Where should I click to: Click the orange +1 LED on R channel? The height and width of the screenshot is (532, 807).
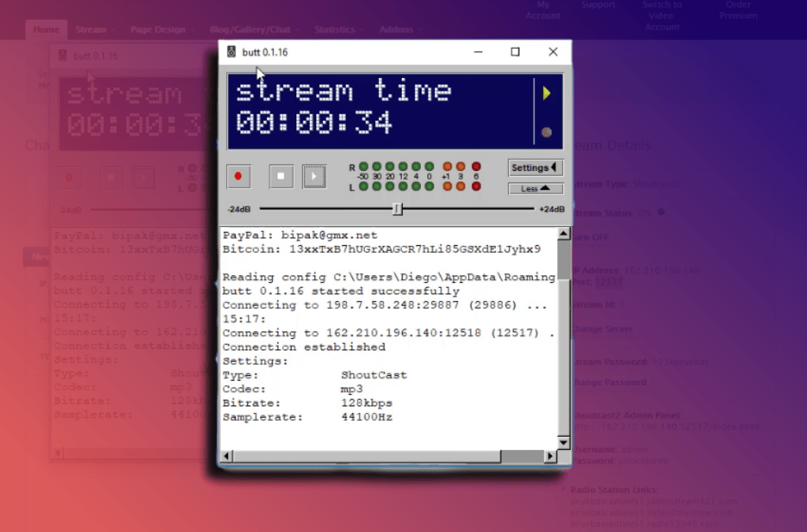pos(448,167)
